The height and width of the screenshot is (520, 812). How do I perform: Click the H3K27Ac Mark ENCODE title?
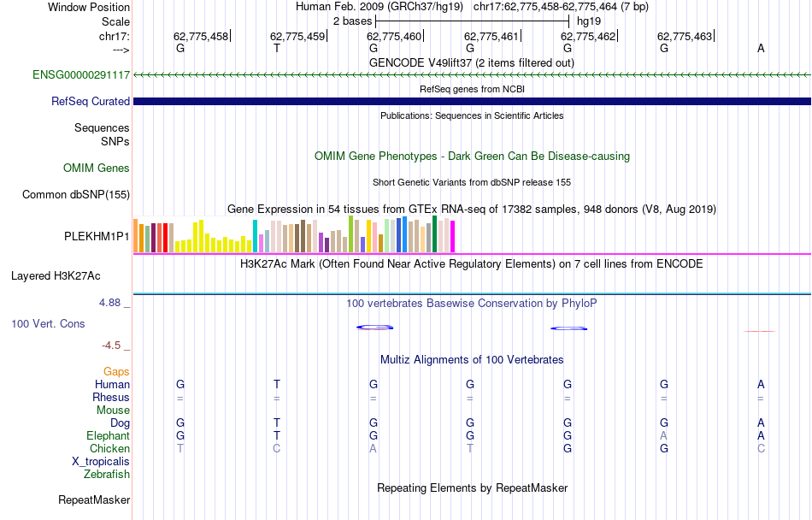pyautogui.click(x=472, y=263)
